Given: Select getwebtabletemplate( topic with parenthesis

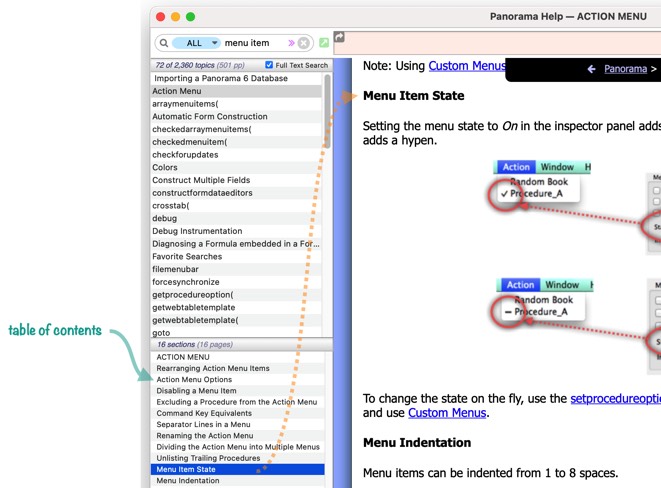Looking at the screenshot, I should tap(236, 320).
